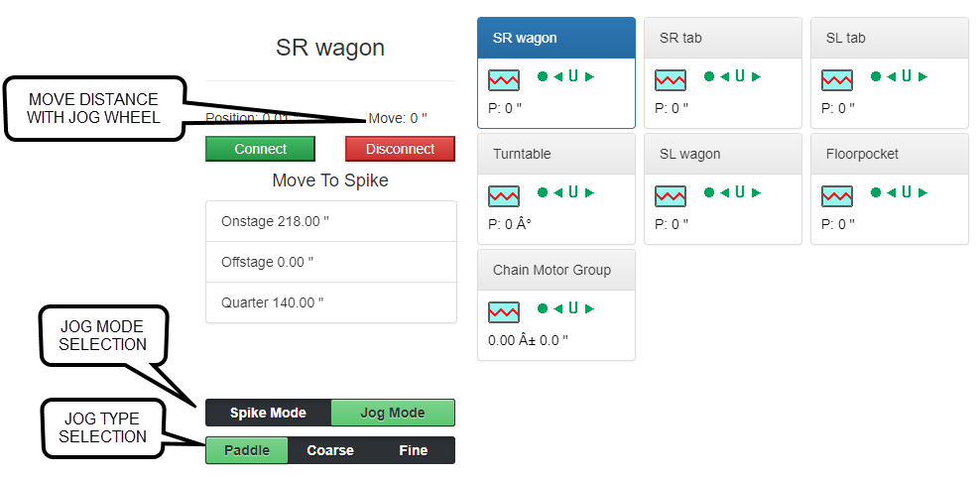Screen dimensions: 980x479
Task: Switch to Spike Mode
Action: (x=268, y=413)
